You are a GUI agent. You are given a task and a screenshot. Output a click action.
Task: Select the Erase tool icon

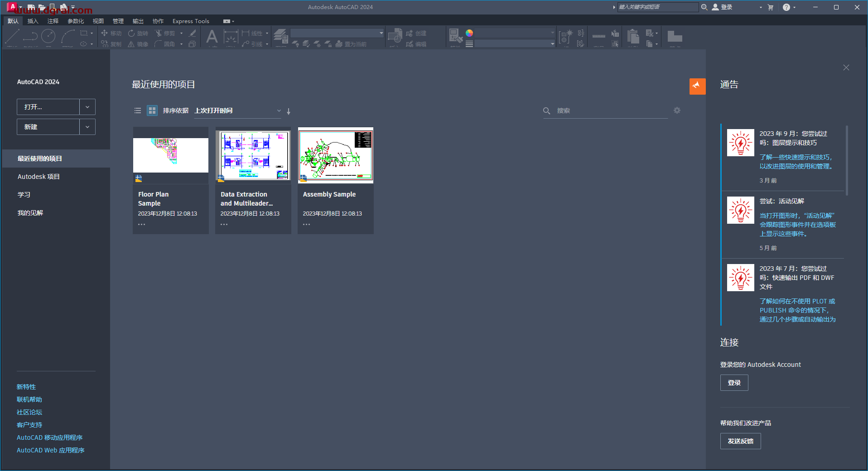point(193,33)
